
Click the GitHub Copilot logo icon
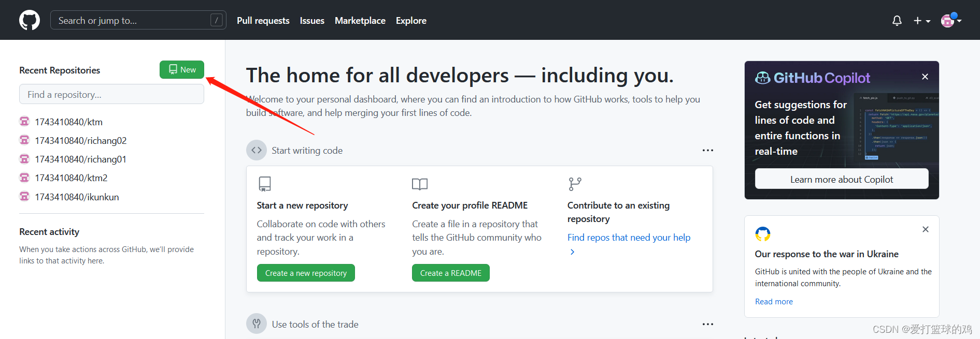point(762,78)
